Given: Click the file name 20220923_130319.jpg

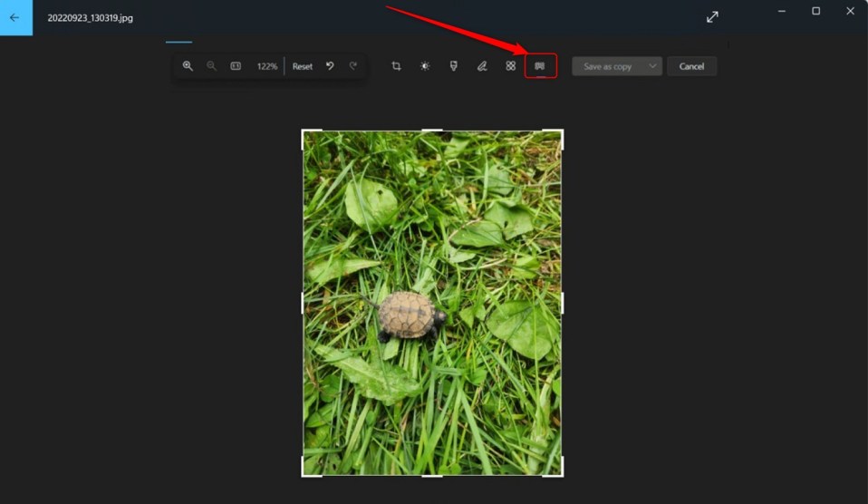Looking at the screenshot, I should 91,18.
